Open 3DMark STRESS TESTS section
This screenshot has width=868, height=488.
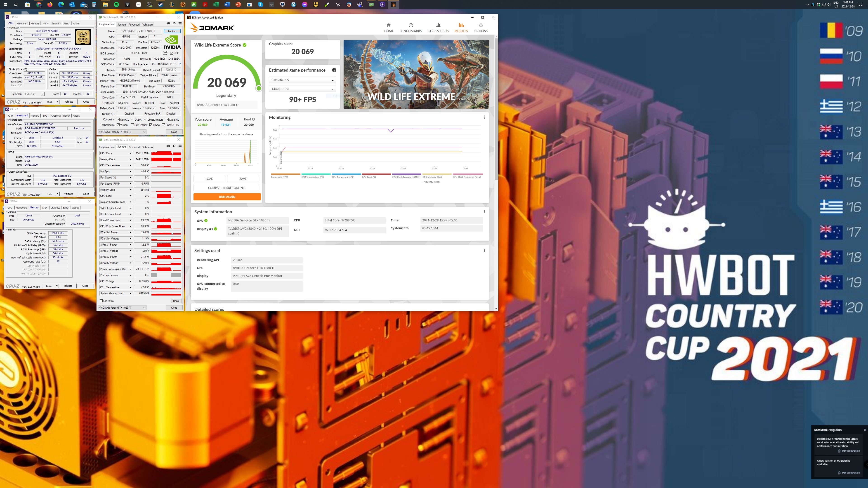coord(438,28)
